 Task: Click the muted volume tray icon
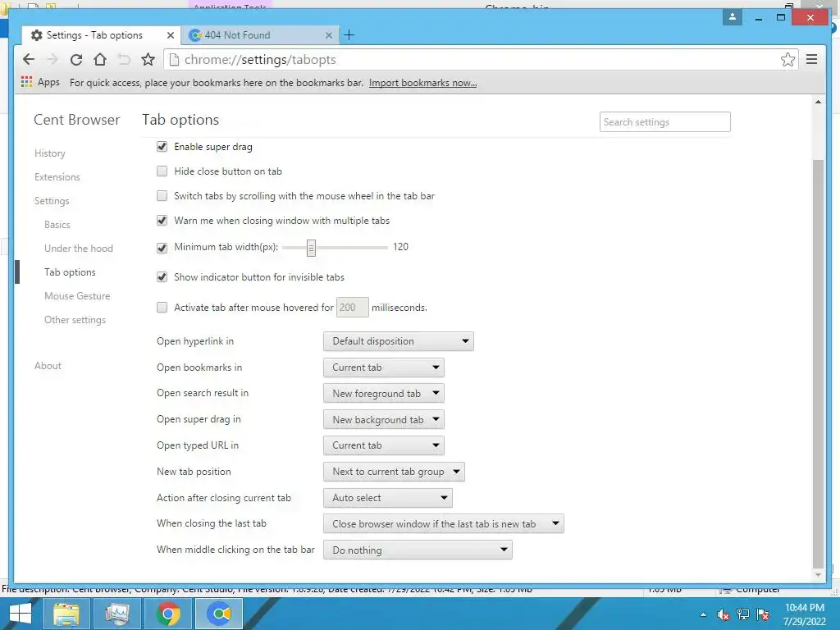point(723,615)
